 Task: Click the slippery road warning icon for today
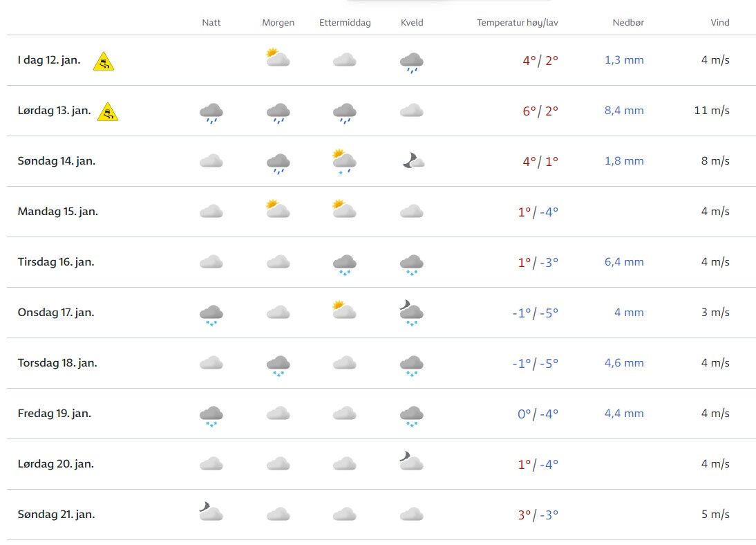[104, 62]
